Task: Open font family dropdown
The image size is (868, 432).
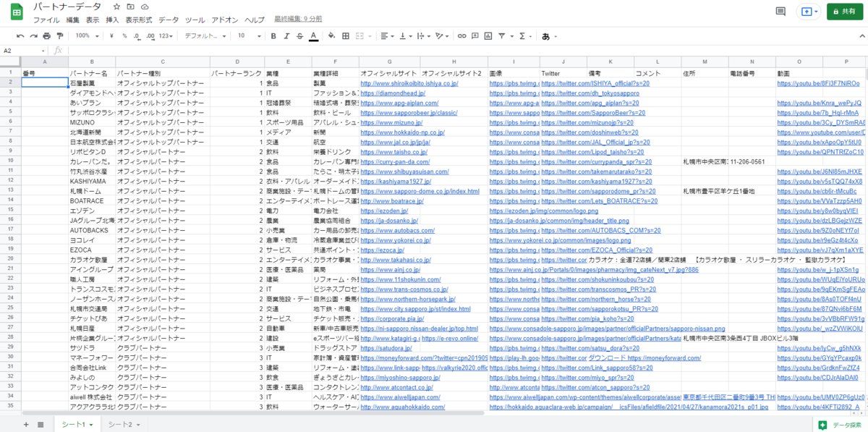Action: point(205,35)
